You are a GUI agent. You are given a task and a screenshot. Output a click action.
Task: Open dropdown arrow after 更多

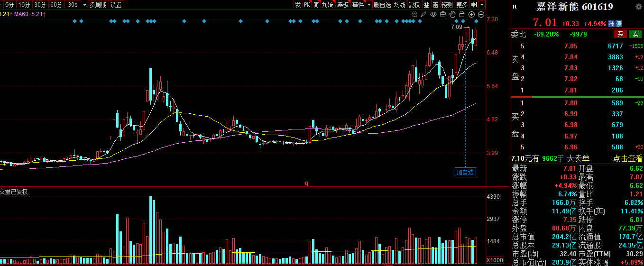click(x=482, y=5)
